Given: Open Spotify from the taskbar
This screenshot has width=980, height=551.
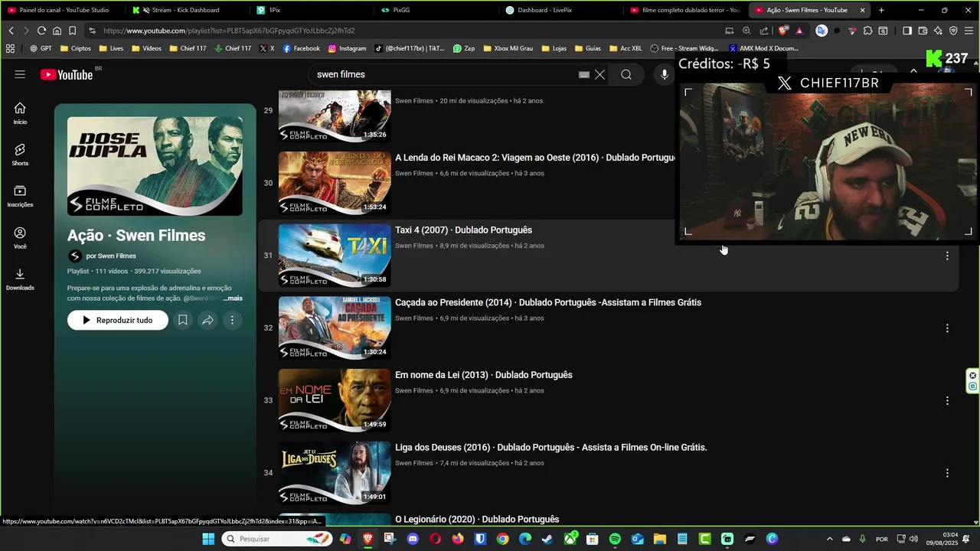Looking at the screenshot, I should coord(615,539).
